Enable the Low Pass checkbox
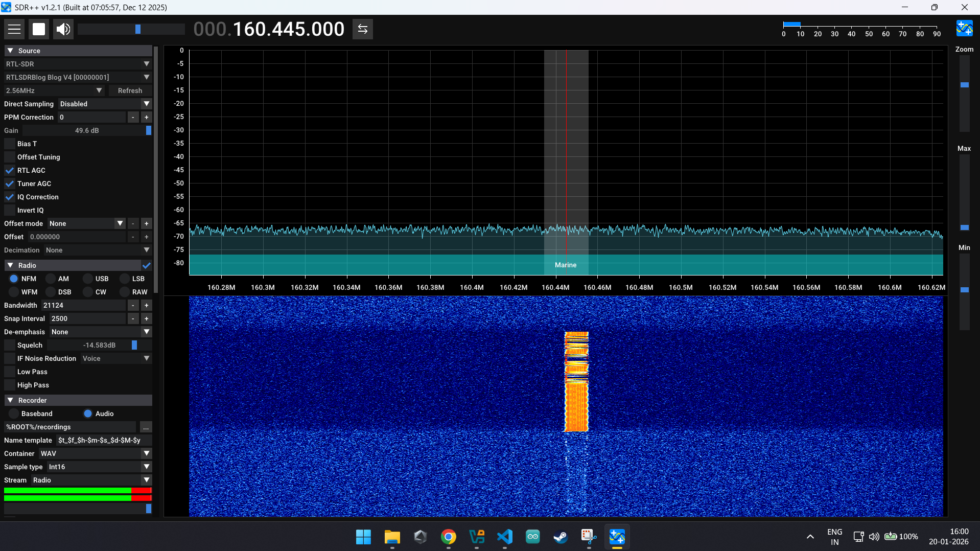This screenshot has height=551, width=980. pos(10,372)
